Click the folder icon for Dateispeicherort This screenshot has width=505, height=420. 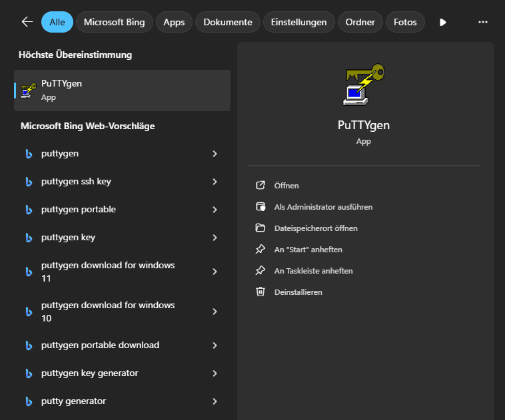(x=260, y=228)
